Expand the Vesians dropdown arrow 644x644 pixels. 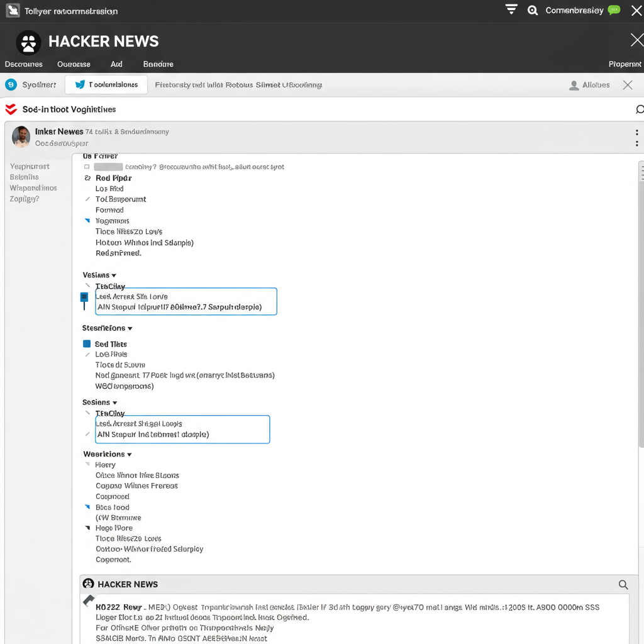pos(114,275)
